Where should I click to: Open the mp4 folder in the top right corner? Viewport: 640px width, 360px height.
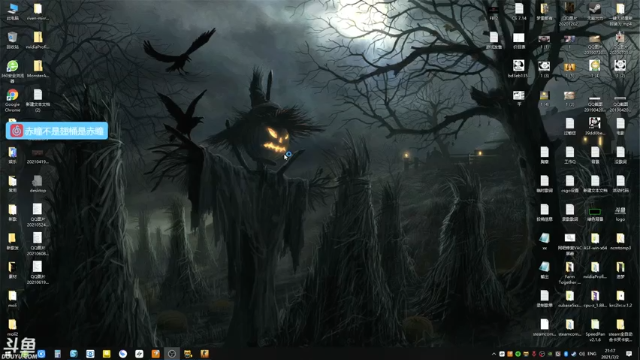coord(620,14)
